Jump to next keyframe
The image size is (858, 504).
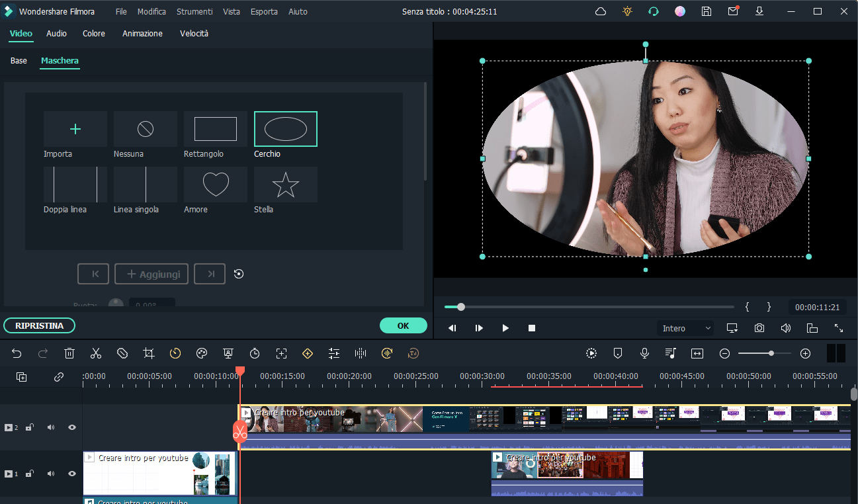pos(210,274)
